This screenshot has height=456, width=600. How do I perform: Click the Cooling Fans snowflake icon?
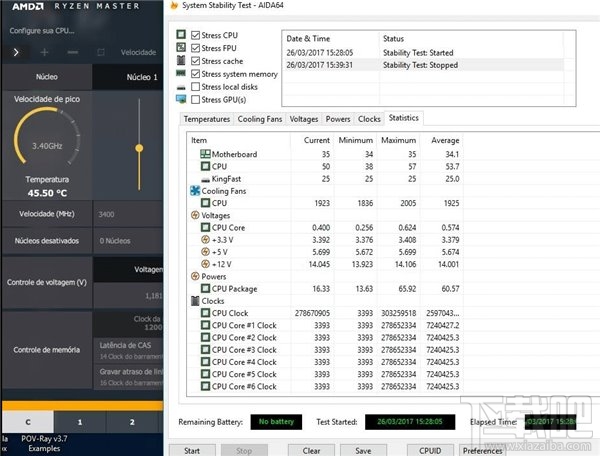195,191
